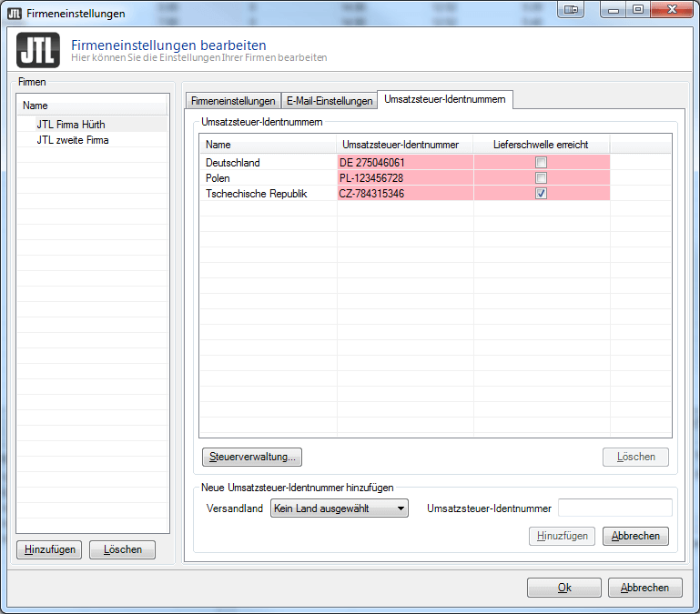Click the small JTL title bar icon

click(15, 14)
